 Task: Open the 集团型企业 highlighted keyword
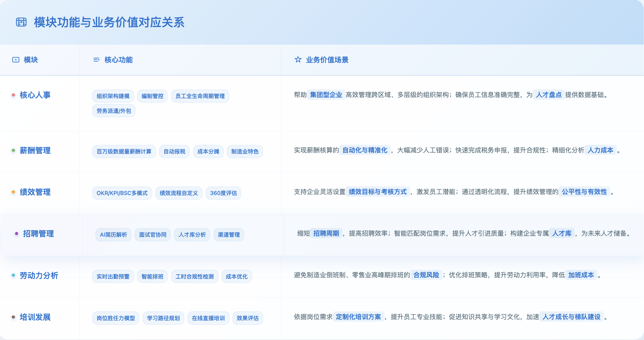click(326, 95)
